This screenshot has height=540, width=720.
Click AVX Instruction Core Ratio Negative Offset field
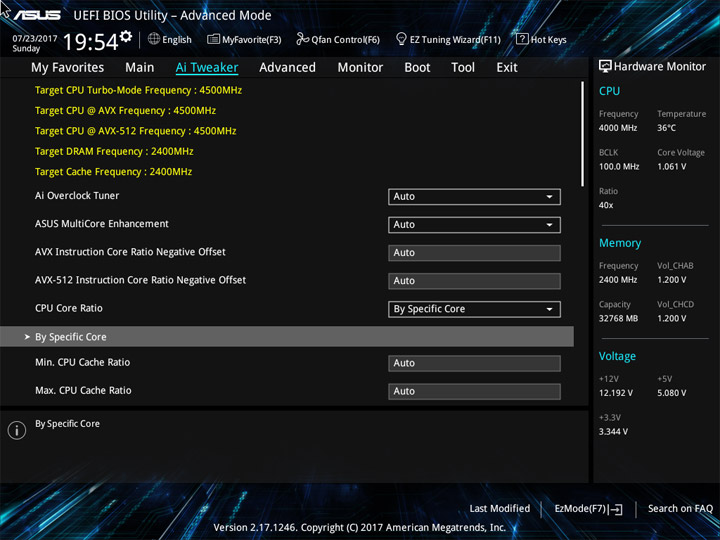(x=474, y=253)
